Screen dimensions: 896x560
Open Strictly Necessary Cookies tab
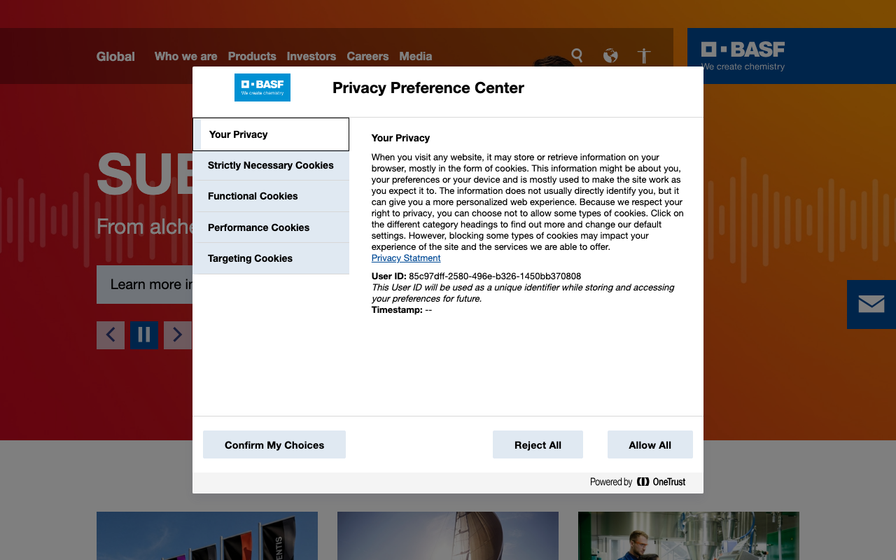point(271,165)
